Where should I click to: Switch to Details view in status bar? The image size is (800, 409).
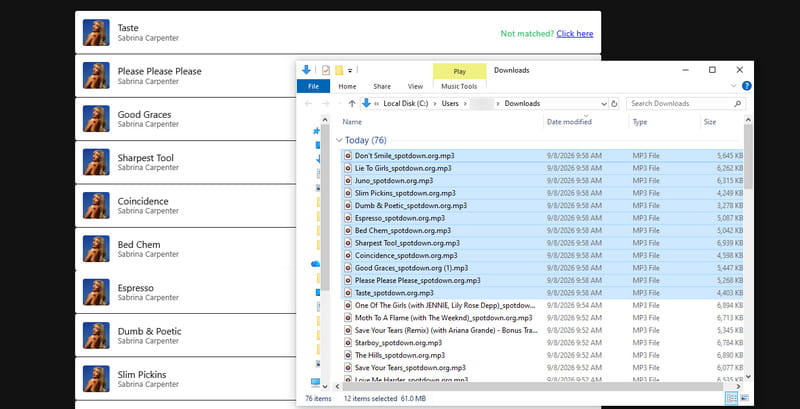point(731,398)
